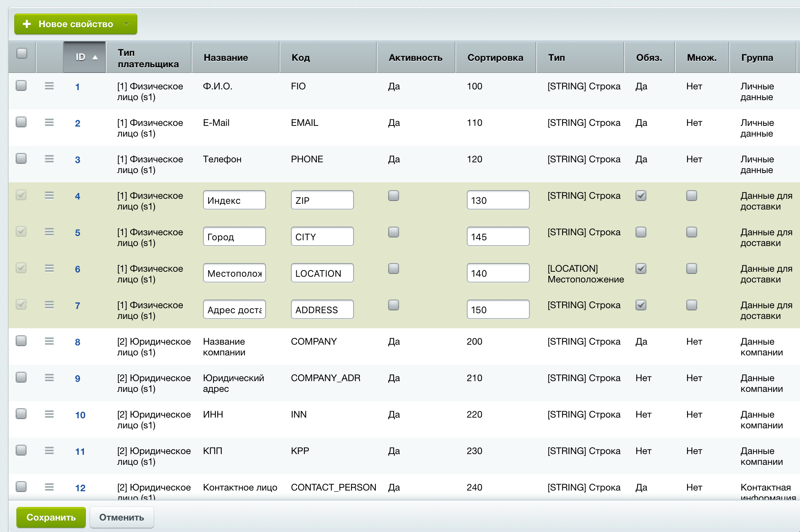Uncheck Обяз. checkbox in ADDRESS row
This screenshot has width=800, height=532.
click(641, 305)
